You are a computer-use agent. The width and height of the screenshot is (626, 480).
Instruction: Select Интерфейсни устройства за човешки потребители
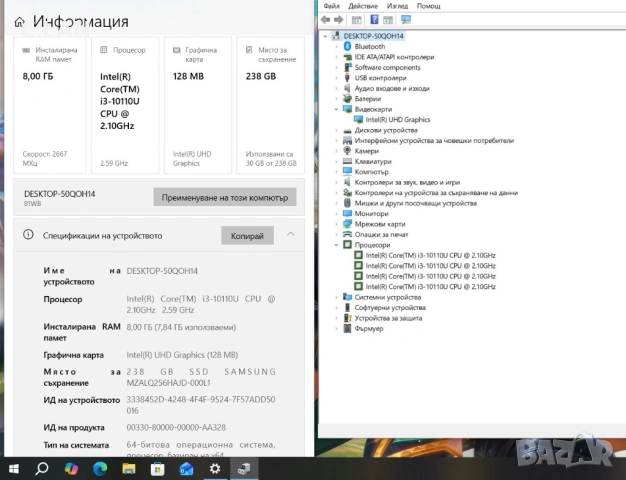434,141
